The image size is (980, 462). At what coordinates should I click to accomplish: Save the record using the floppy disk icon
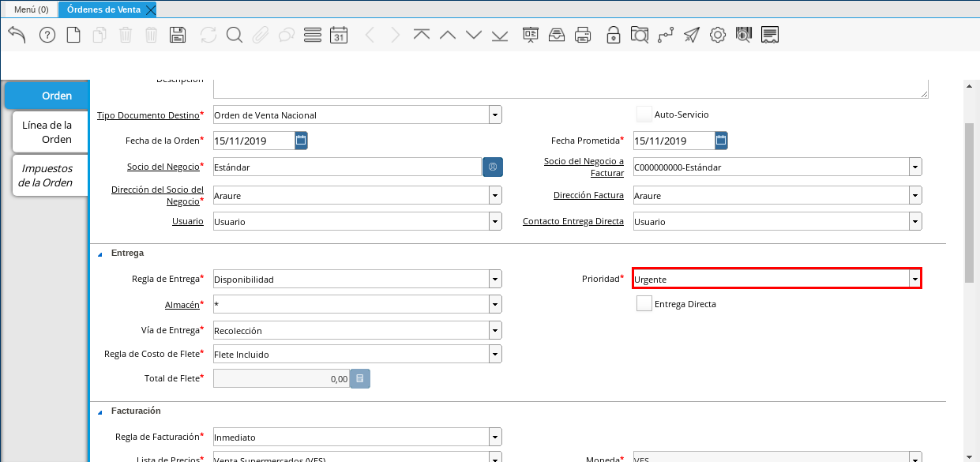pos(178,35)
